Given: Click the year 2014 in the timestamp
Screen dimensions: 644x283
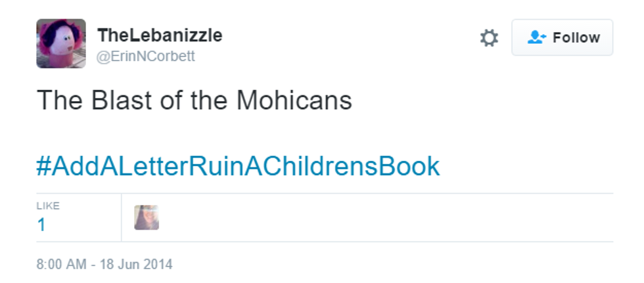Looking at the screenshot, I should (x=158, y=265).
